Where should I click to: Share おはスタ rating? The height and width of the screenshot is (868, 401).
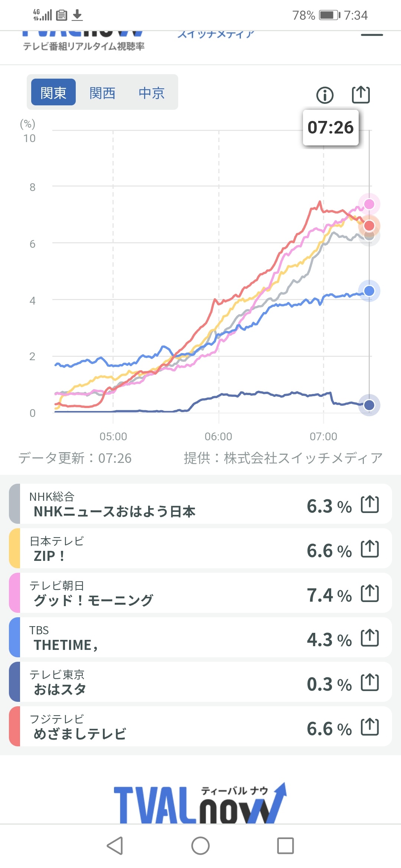point(370,682)
